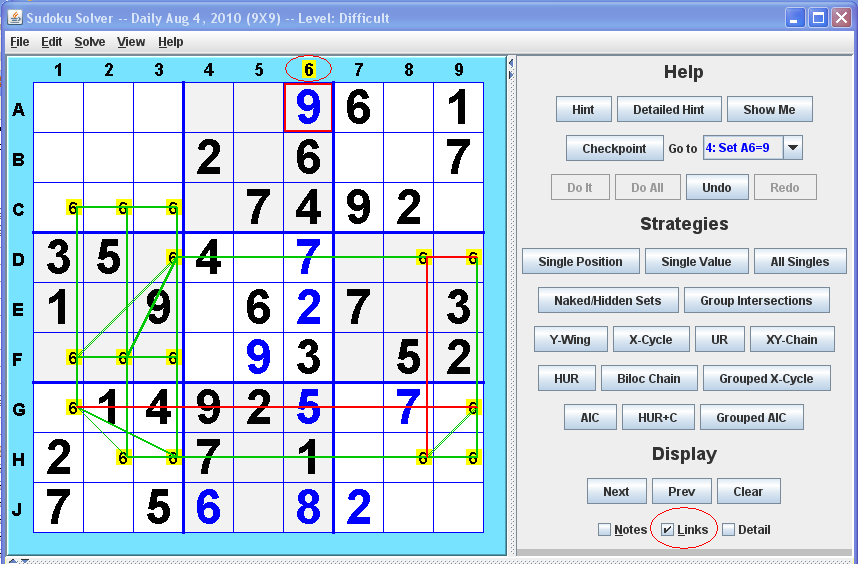Click cell G8 with blue 7
Image resolution: width=858 pixels, height=564 pixels.
click(x=408, y=408)
